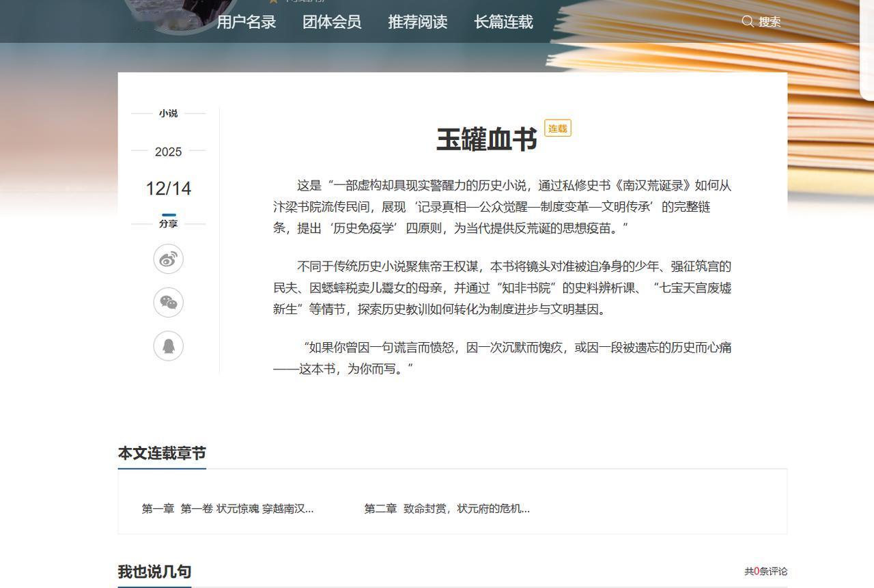Screen dimensions: 874x588
Task: Open chapter 第二章 致命封赏 状元府的危机
Action: 447,509
